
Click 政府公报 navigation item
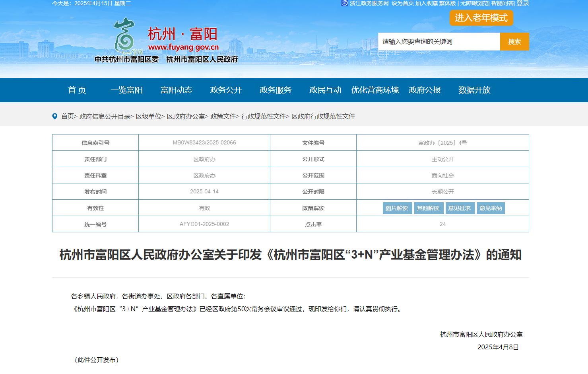425,90
